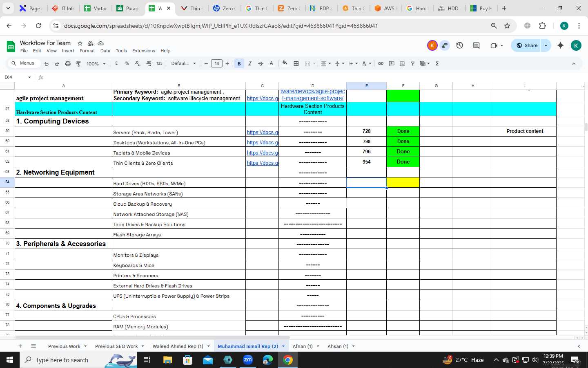Increase font size with plus button
The height and width of the screenshot is (368, 588).
(x=227, y=63)
